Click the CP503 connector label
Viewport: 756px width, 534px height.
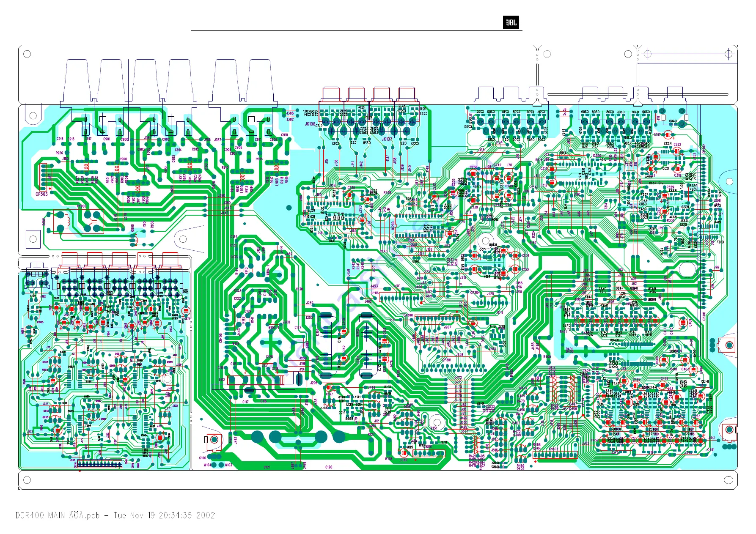coord(42,194)
